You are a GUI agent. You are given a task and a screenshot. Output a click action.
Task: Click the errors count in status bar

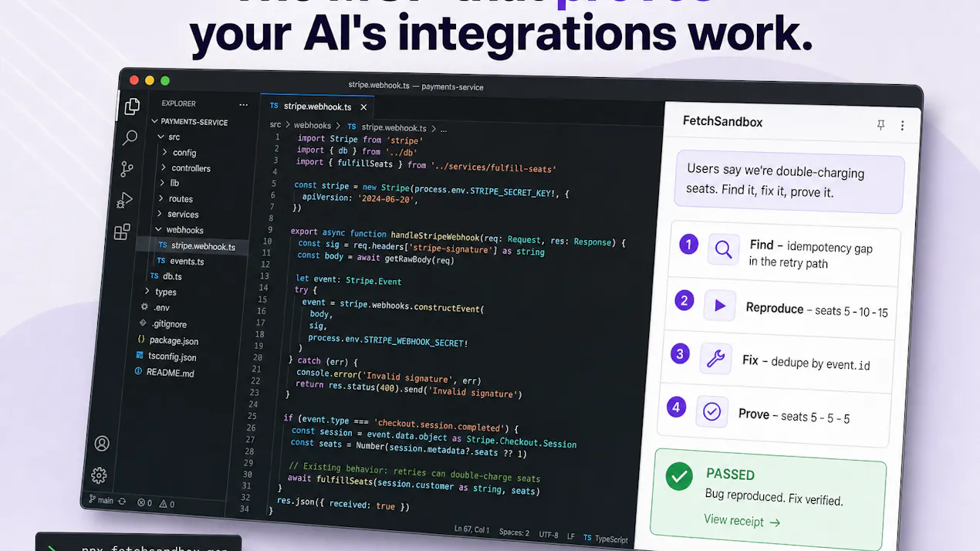tap(145, 502)
